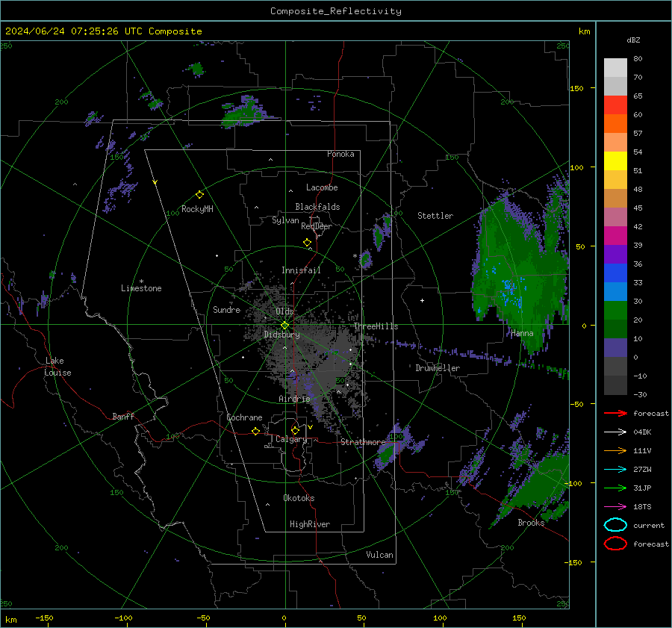Select the magenta swatch between 42 and 39 dBZ
Viewport: 672px width, 628px height.
coord(615,236)
